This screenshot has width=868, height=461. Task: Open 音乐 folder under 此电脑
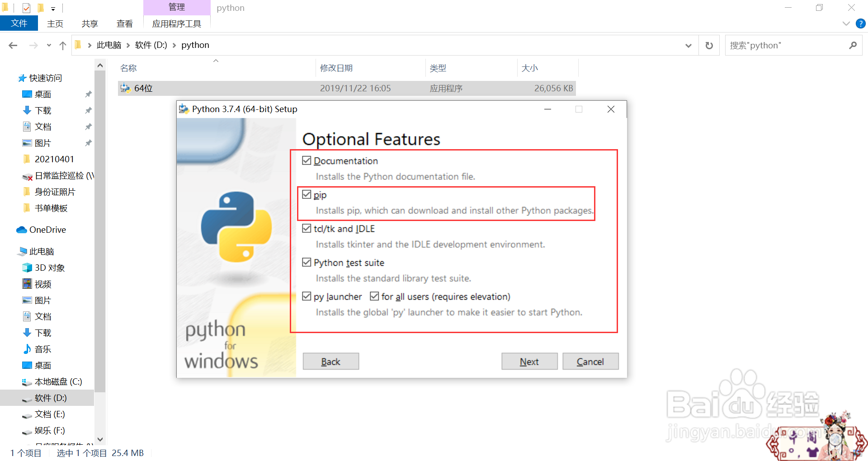coord(43,349)
